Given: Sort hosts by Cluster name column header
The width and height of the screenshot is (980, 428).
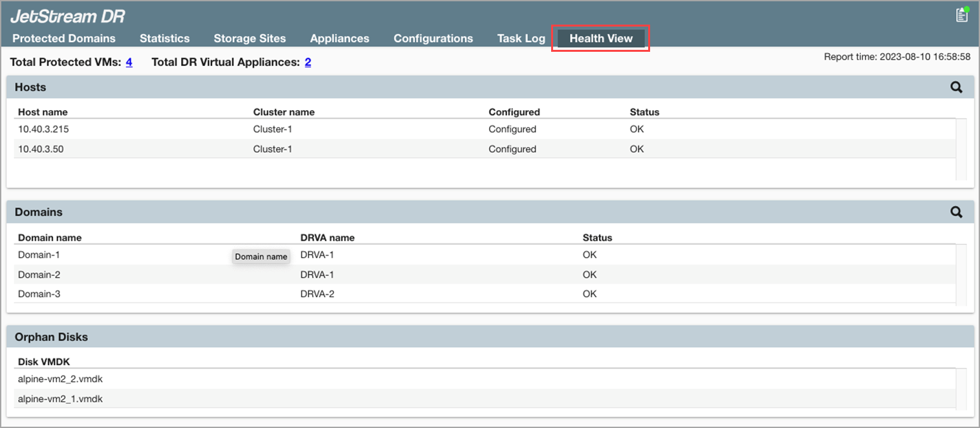Looking at the screenshot, I should point(284,112).
